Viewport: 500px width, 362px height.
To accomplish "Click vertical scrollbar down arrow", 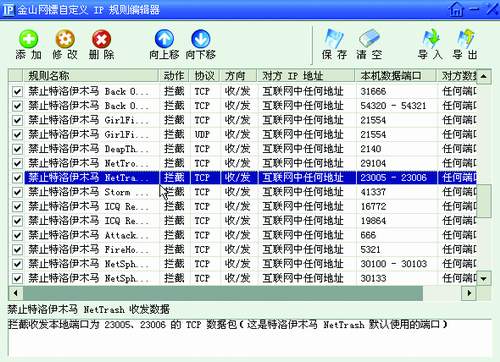I will coord(484,278).
